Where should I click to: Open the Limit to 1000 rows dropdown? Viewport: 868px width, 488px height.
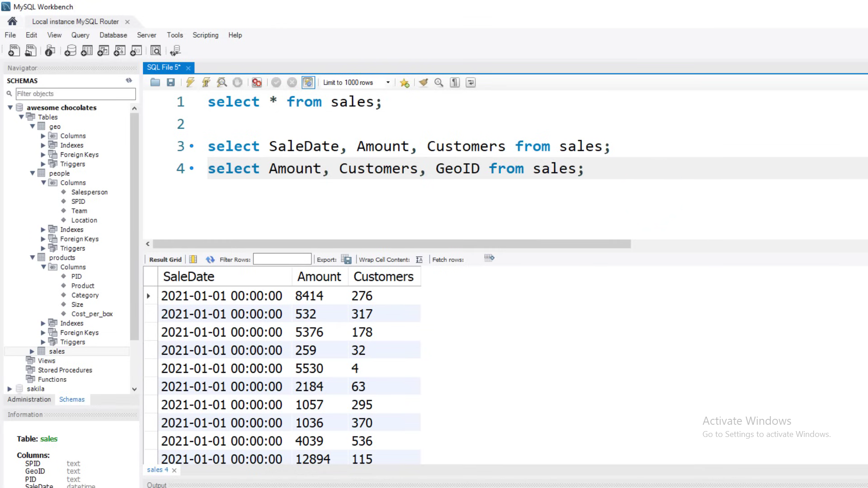pyautogui.click(x=387, y=82)
